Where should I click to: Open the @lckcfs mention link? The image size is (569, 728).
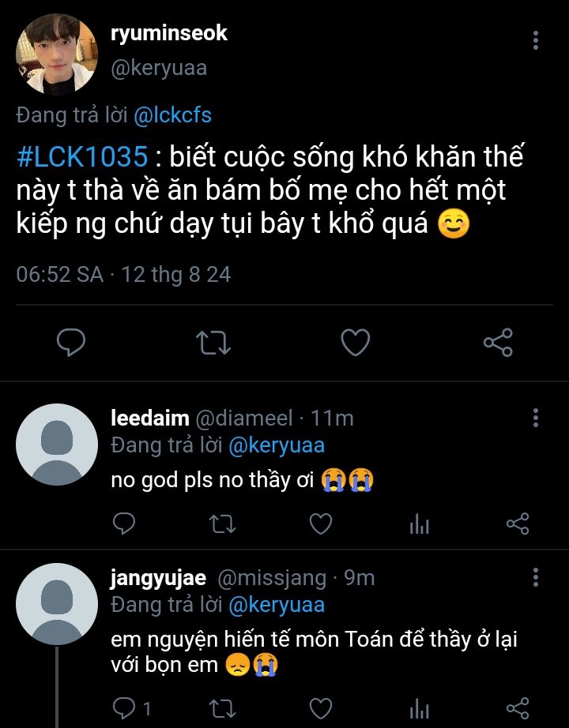(x=172, y=115)
